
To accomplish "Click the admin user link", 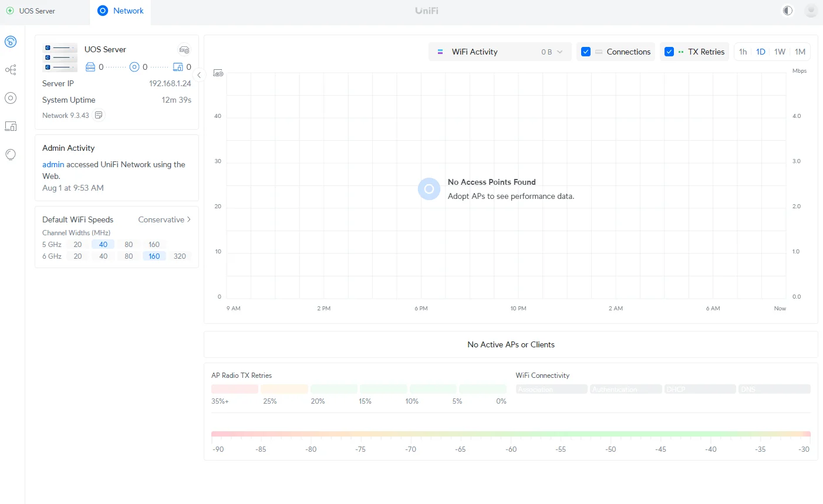I will pyautogui.click(x=53, y=164).
